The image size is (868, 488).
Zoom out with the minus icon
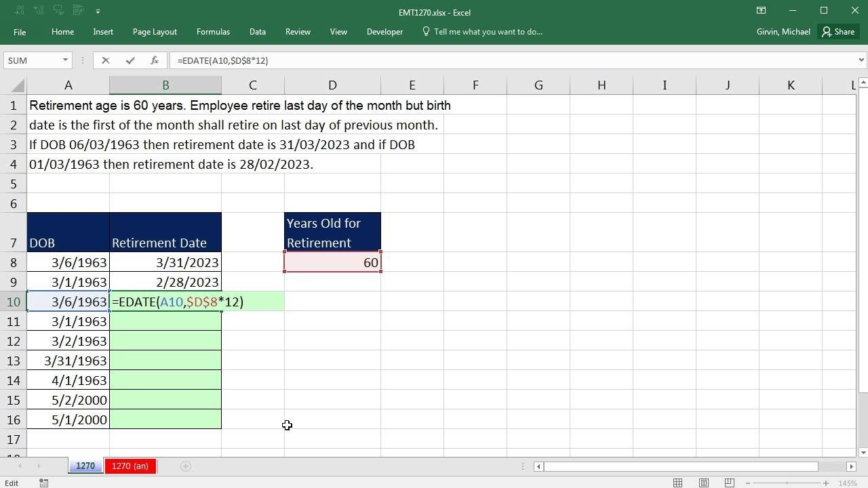pos(749,483)
